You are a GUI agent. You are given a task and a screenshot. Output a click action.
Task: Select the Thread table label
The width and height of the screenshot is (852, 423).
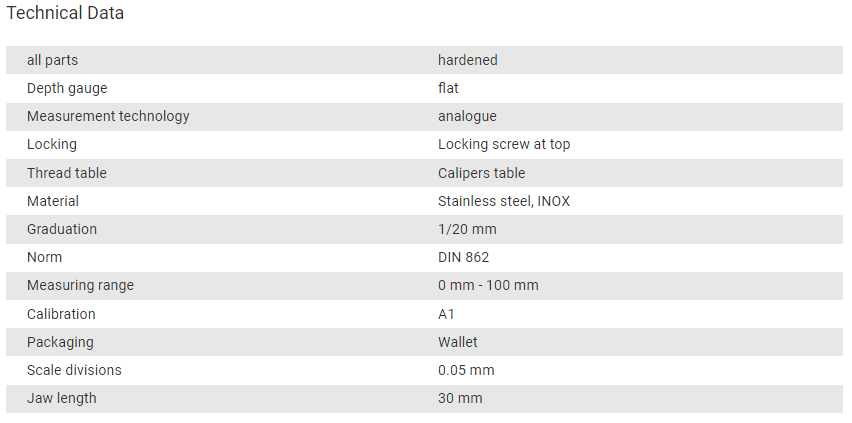pos(67,173)
